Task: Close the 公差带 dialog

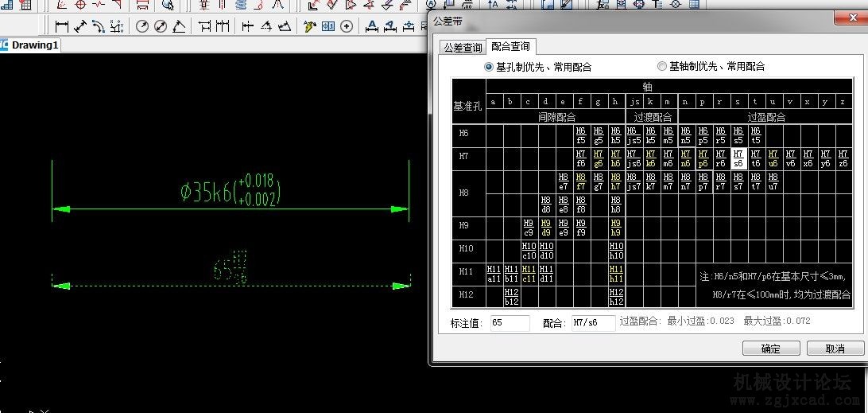Action: (853, 19)
